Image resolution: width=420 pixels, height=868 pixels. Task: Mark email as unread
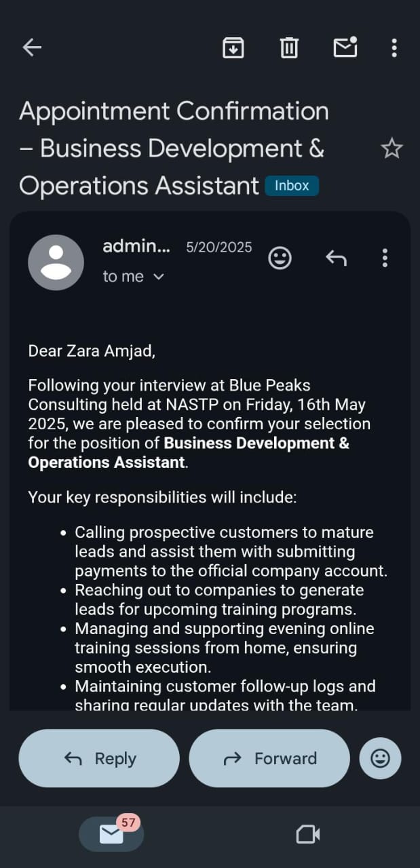pos(345,47)
